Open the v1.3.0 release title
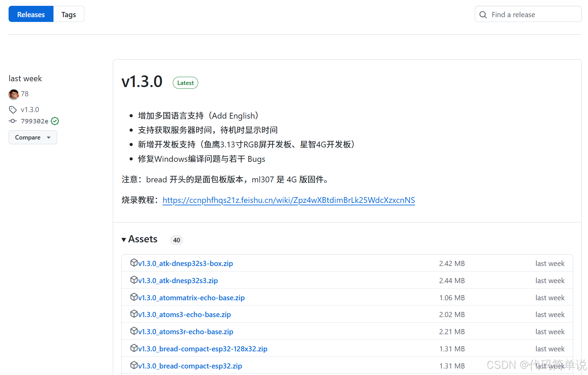The width and height of the screenshot is (588, 375). pos(142,82)
